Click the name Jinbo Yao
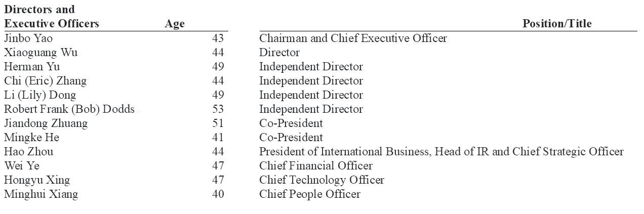Image resolution: width=644 pixels, height=214 pixels. 28,38
